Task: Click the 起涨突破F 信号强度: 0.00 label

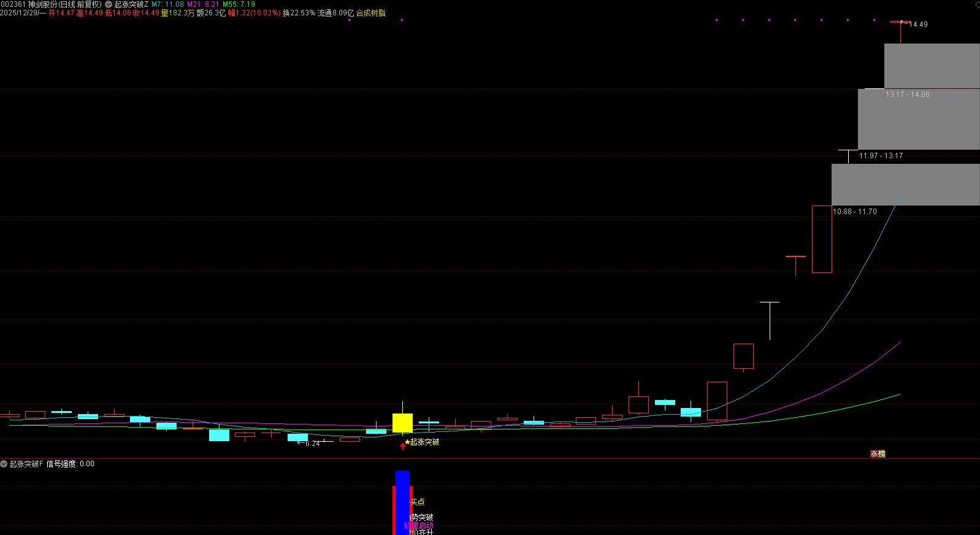Action: pyautogui.click(x=52, y=464)
